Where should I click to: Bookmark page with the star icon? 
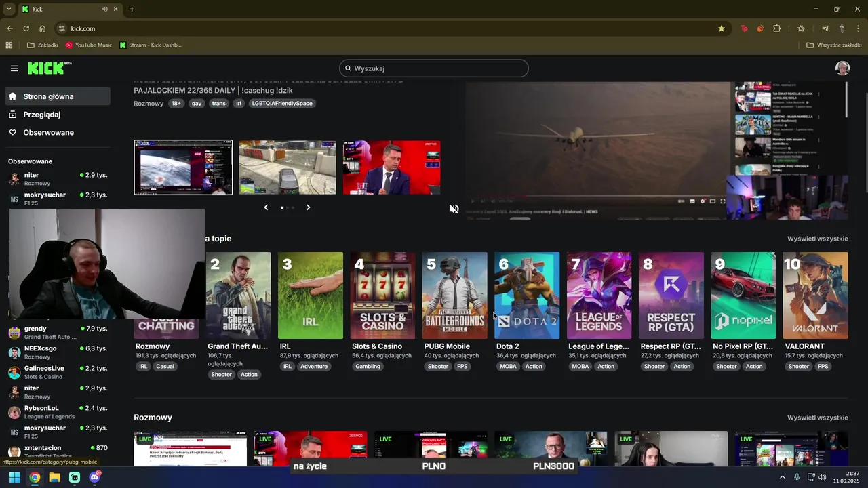pos(722,28)
